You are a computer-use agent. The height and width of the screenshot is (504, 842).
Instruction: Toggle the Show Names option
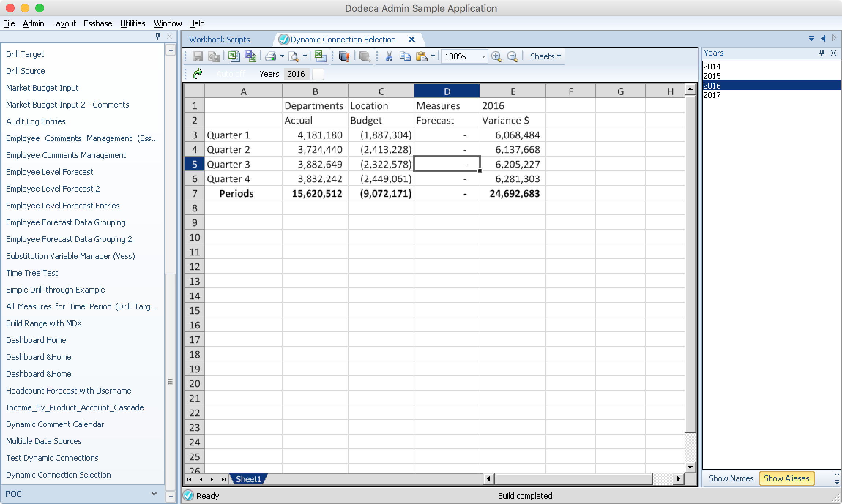[x=731, y=478]
